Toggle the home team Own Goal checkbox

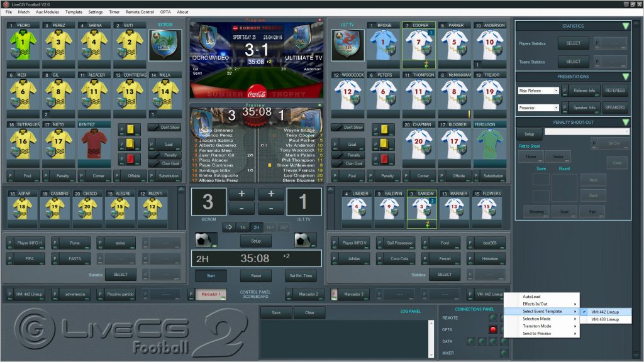pyautogui.click(x=154, y=163)
